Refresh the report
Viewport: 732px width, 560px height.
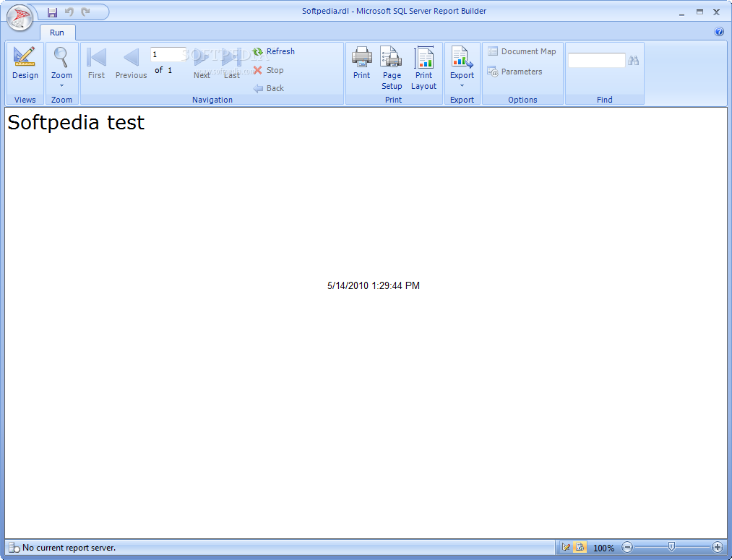[x=274, y=51]
